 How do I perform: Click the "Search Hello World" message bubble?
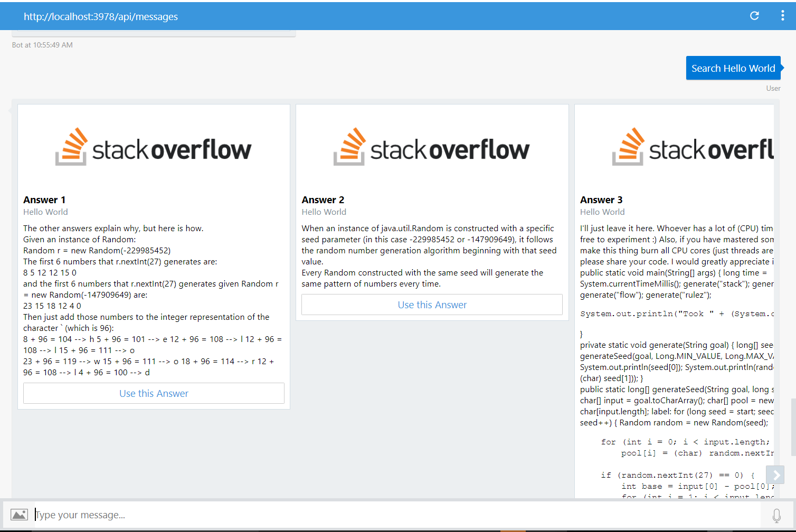tap(733, 68)
